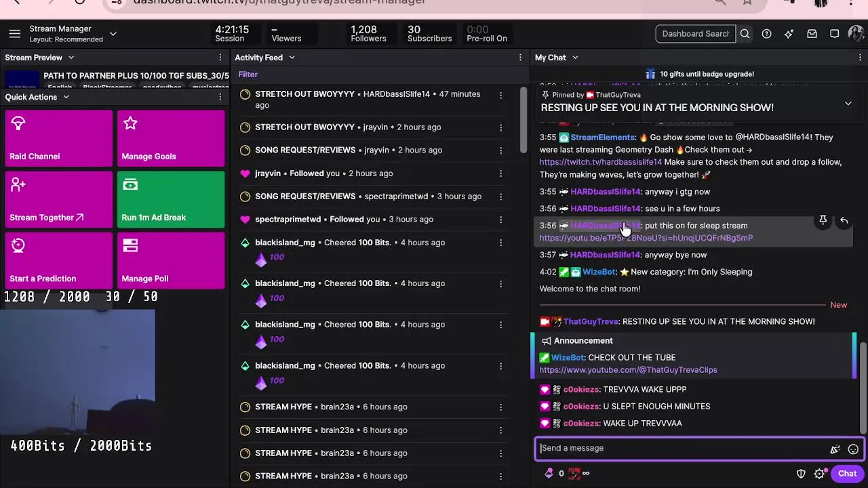Open Stream Preview panel options menu
Screen dimensions: 868x488
pyautogui.click(x=220, y=58)
